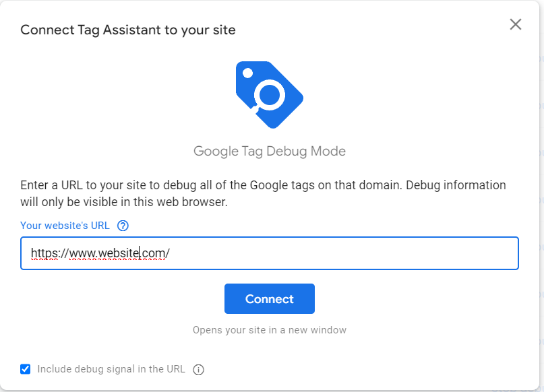Image resolution: width=544 pixels, height=392 pixels.
Task: Click the "Include debug signal in the URL" label text
Action: point(111,369)
